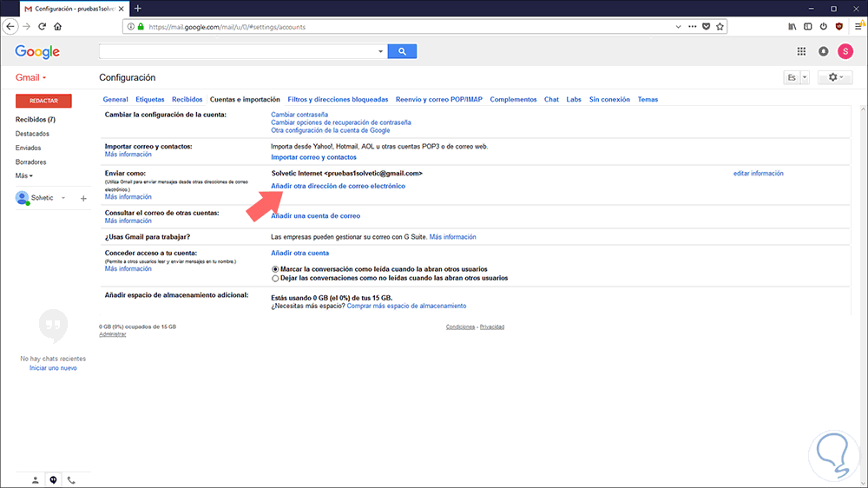Open the Solvetic chat status dropdown arrow
The height and width of the screenshot is (488, 868).
63,198
